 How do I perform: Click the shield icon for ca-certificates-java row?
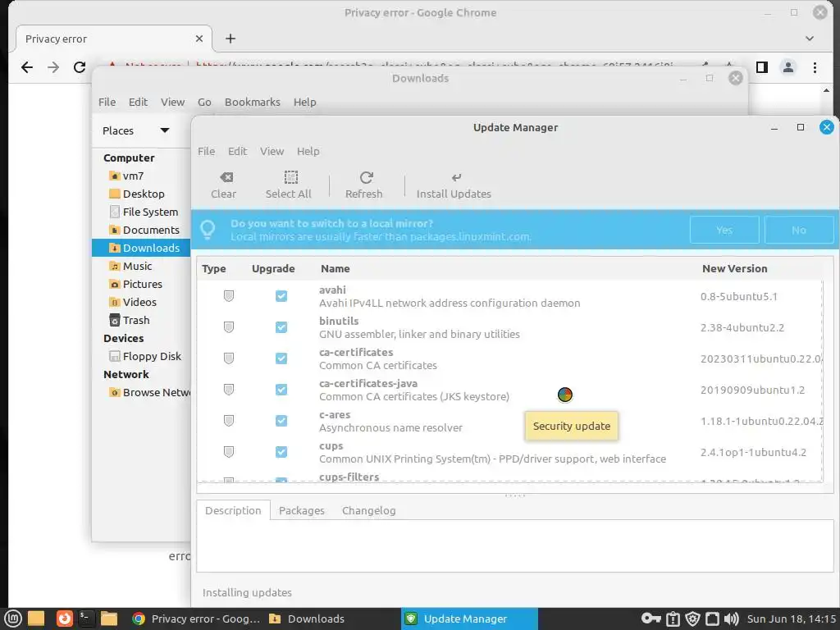pos(229,390)
